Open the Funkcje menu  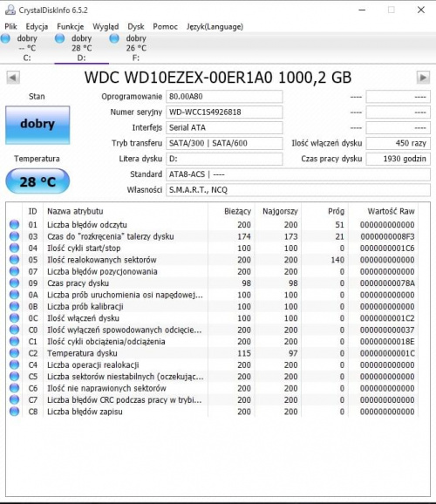click(x=71, y=27)
